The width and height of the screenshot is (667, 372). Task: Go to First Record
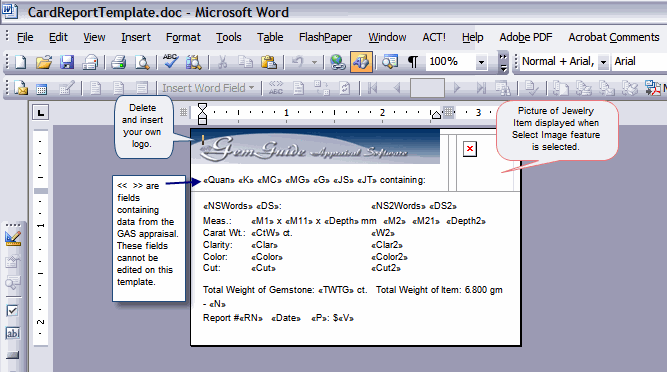click(373, 88)
